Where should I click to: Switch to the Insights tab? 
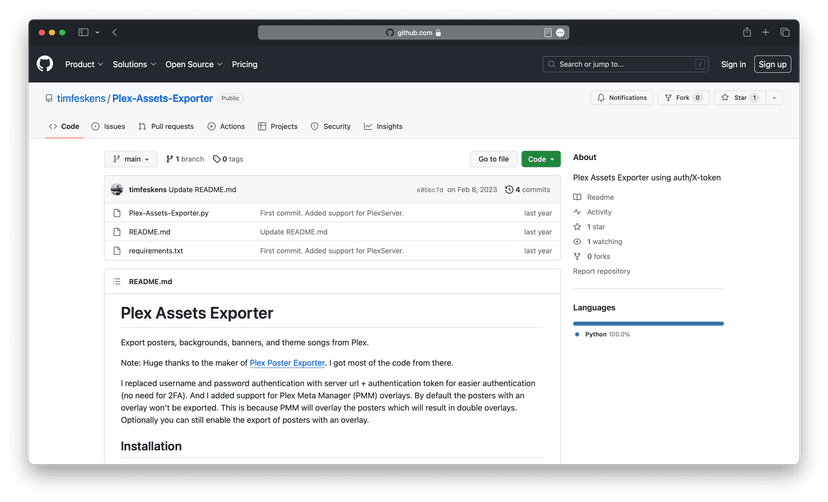pos(383,126)
